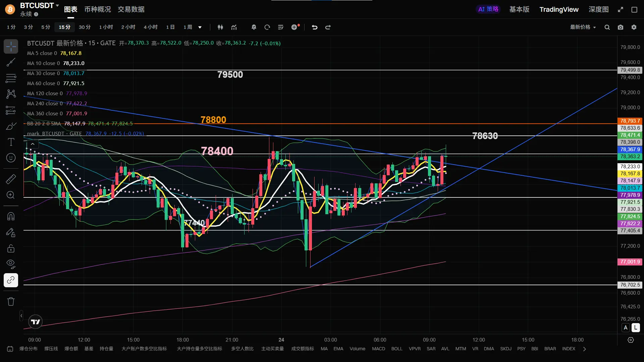
Task: Click the MACD indicator link
Action: [378, 349]
